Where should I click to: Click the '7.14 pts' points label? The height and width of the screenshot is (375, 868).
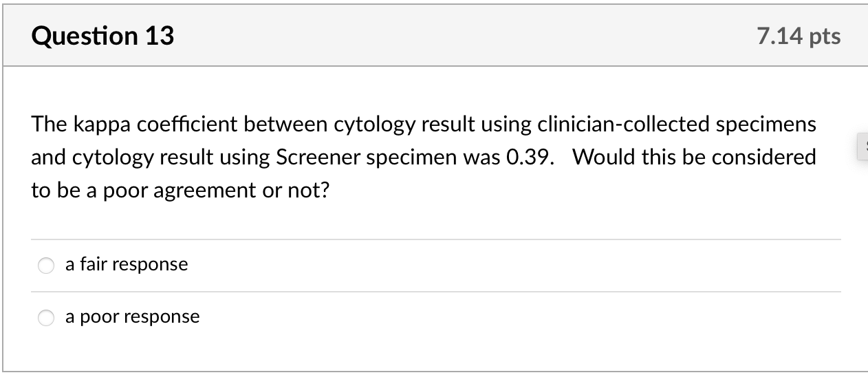coord(799,36)
